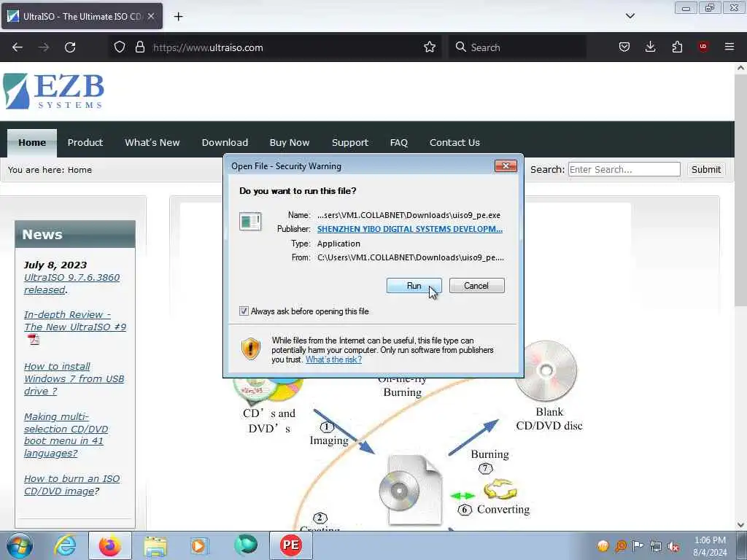Click the Action Center flag icon
The image size is (747, 560).
click(638, 545)
